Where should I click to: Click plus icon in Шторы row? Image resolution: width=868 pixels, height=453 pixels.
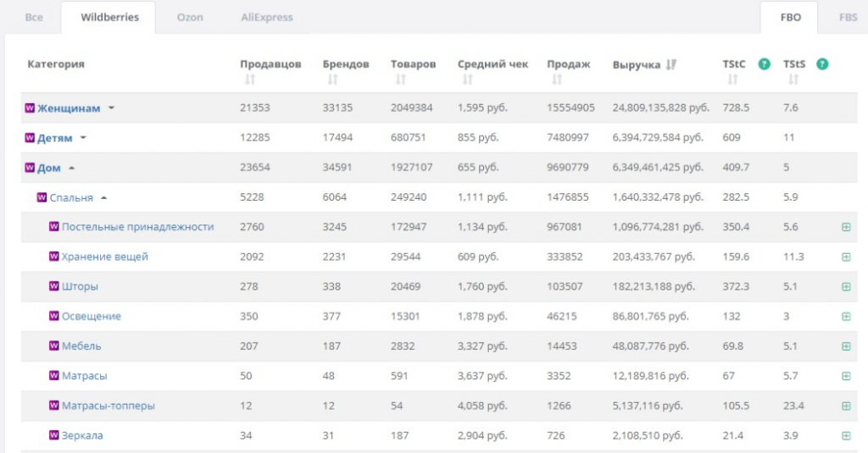point(846,286)
